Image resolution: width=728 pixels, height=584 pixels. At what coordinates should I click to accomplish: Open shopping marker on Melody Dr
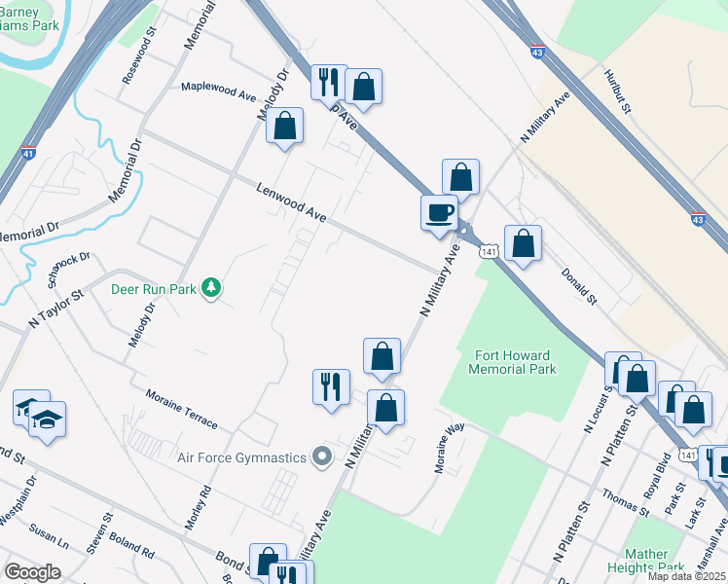(x=284, y=127)
